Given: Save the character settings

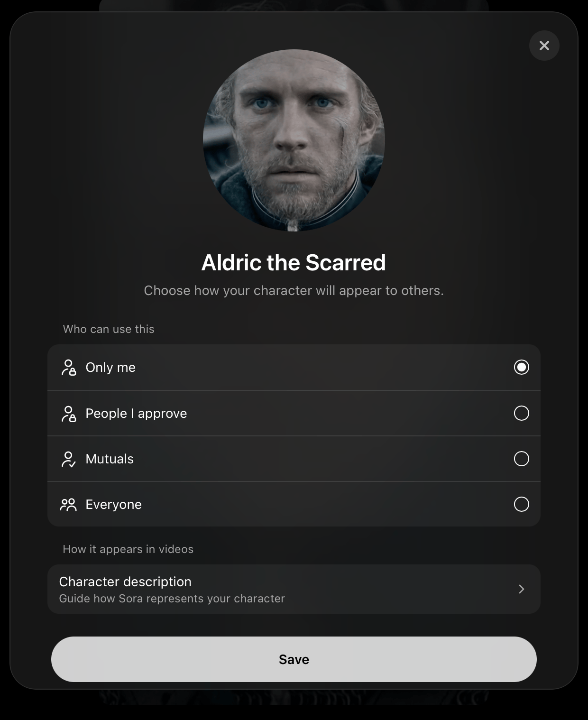Looking at the screenshot, I should tap(294, 659).
